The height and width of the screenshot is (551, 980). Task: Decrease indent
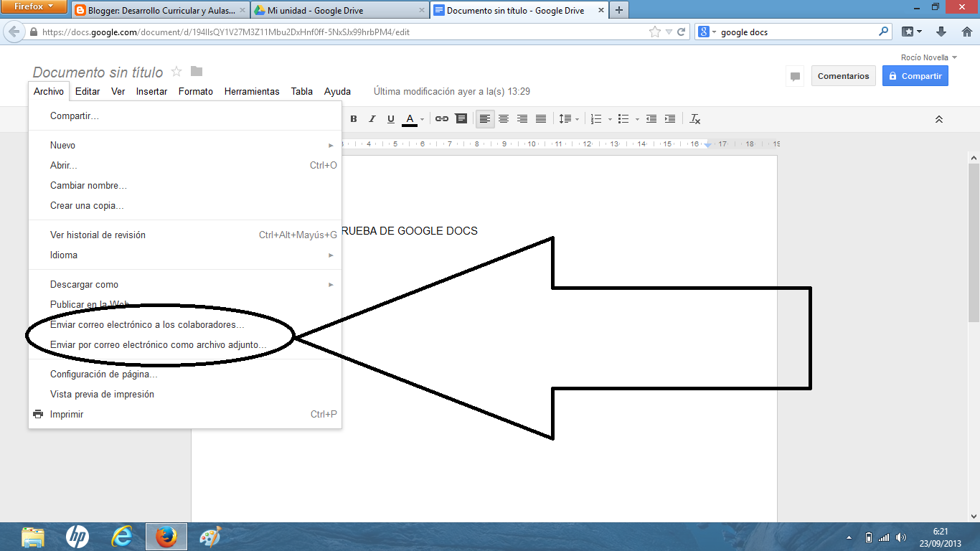click(x=651, y=119)
